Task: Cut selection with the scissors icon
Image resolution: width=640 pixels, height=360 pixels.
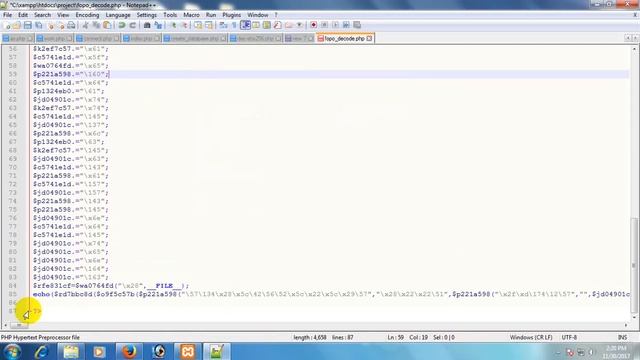Action: pos(85,25)
